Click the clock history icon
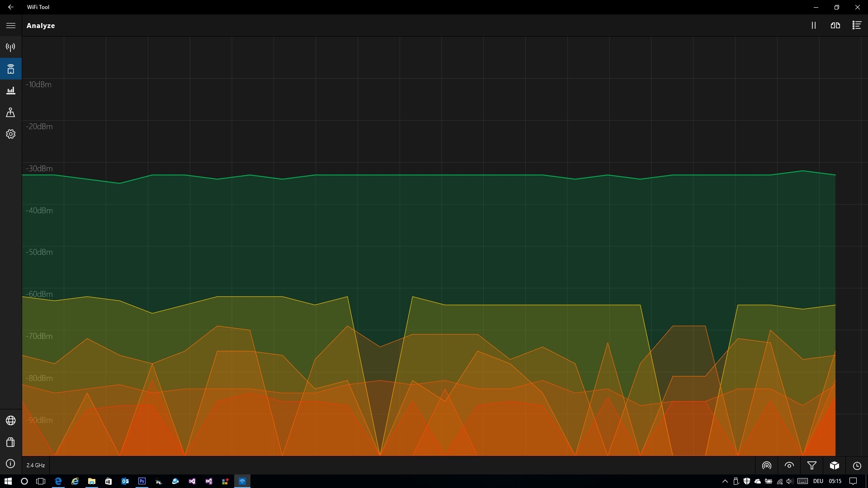 857,465
